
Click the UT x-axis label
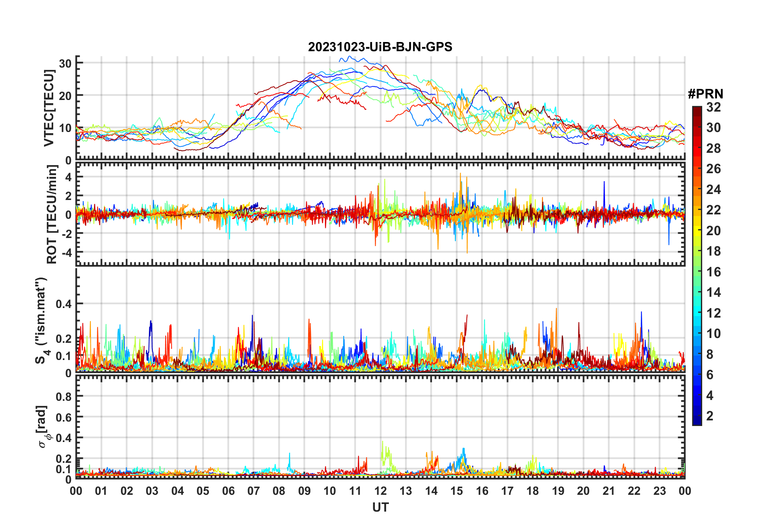pyautogui.click(x=380, y=507)
